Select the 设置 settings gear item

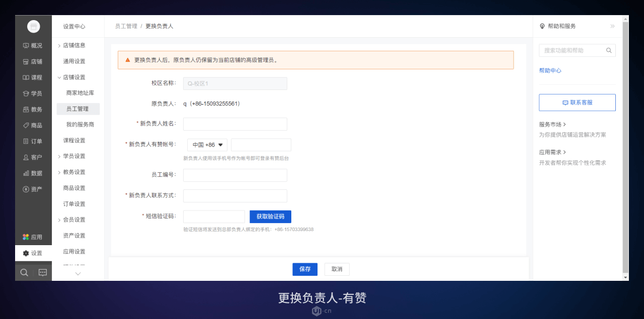click(x=33, y=253)
